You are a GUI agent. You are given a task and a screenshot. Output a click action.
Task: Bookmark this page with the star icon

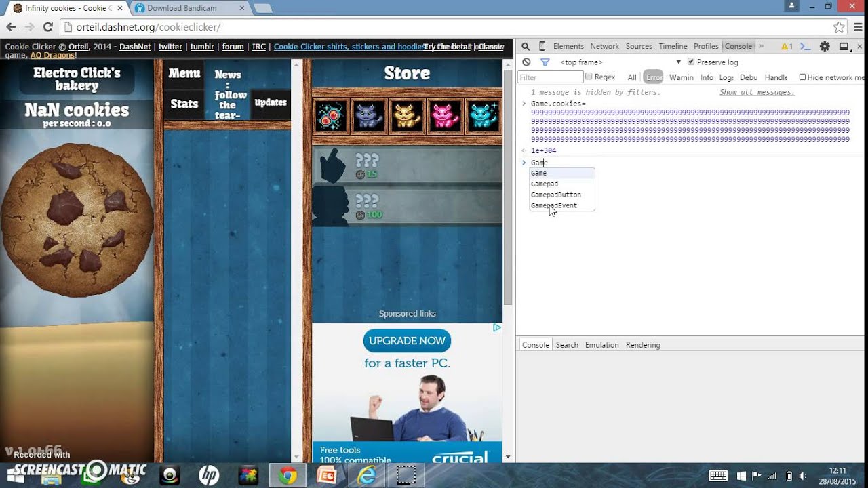[839, 27]
